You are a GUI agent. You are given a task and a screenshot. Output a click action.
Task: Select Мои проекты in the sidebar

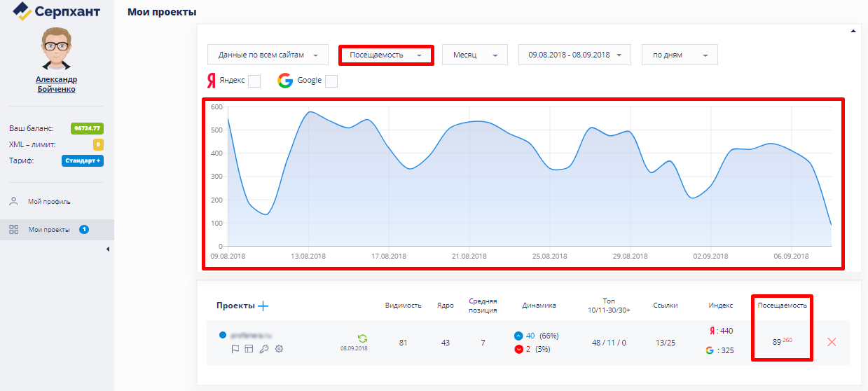click(x=49, y=229)
